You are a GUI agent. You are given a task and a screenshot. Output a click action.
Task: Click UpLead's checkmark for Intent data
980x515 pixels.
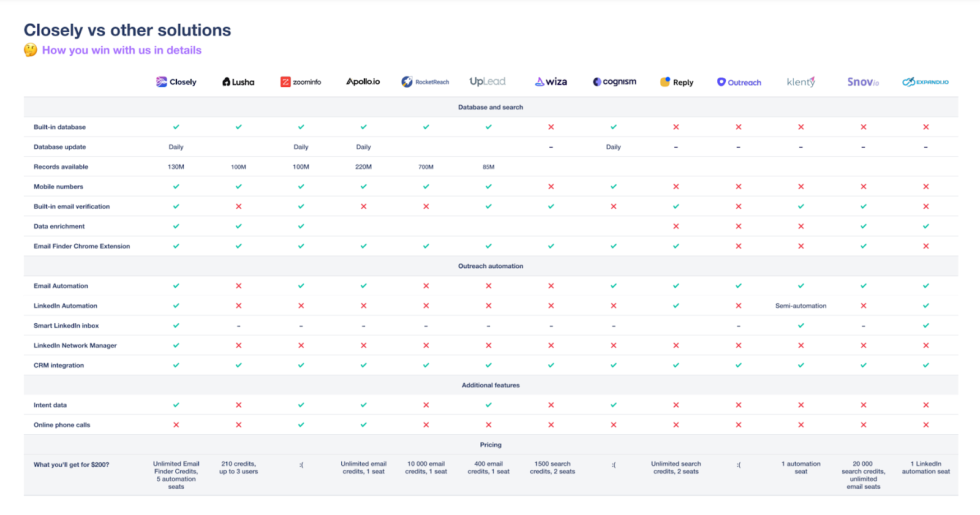point(489,405)
